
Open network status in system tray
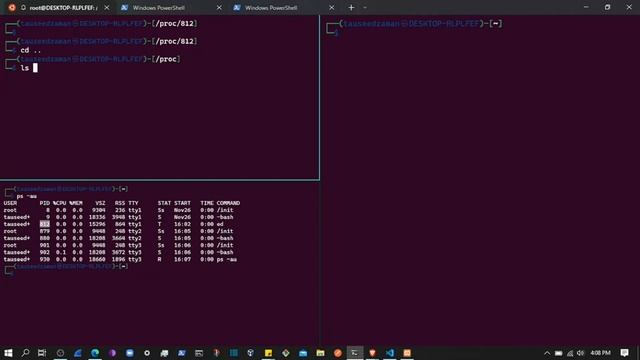(570, 353)
